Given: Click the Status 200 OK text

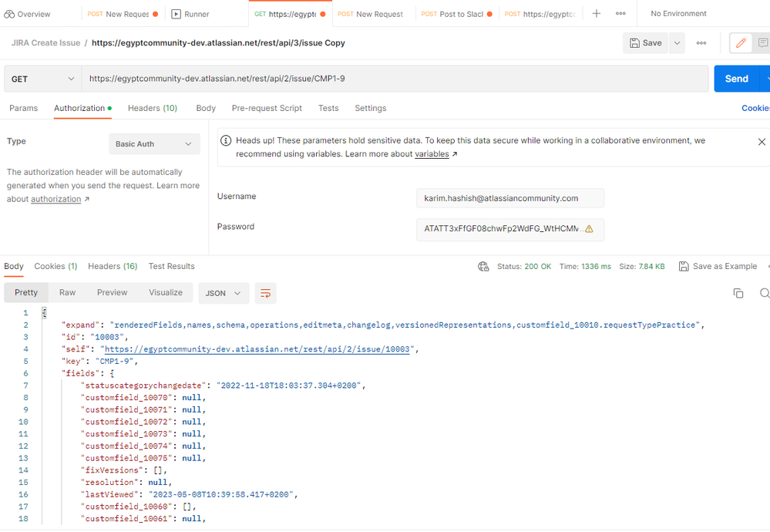Looking at the screenshot, I should click(524, 266).
